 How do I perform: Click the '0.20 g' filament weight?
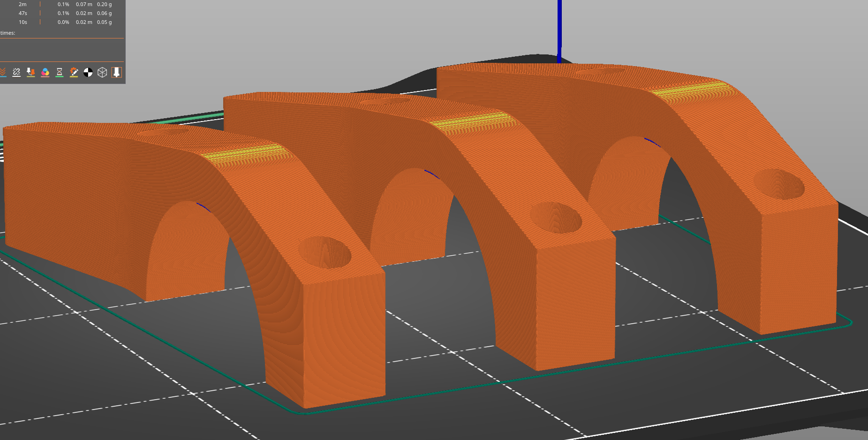pos(104,4)
